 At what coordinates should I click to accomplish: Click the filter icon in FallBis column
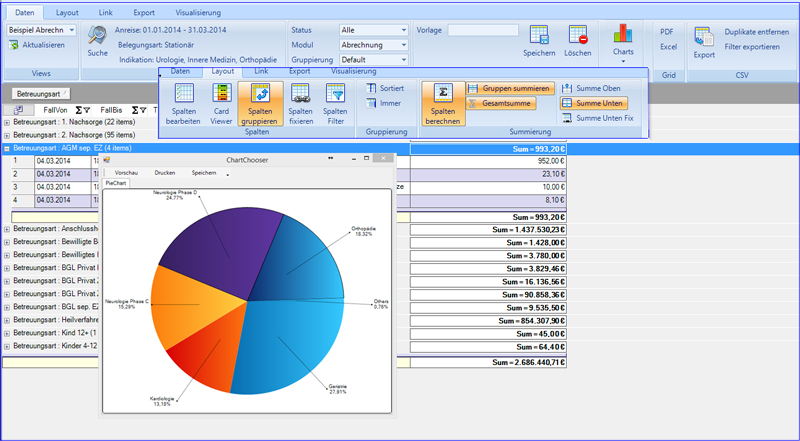click(143, 110)
